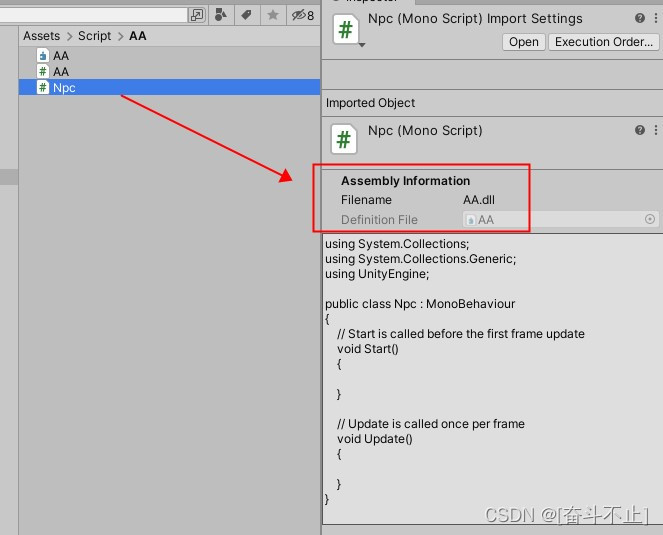Select the Assets breadcrumb
Viewport: 663px width, 535px height.
click(x=41, y=36)
